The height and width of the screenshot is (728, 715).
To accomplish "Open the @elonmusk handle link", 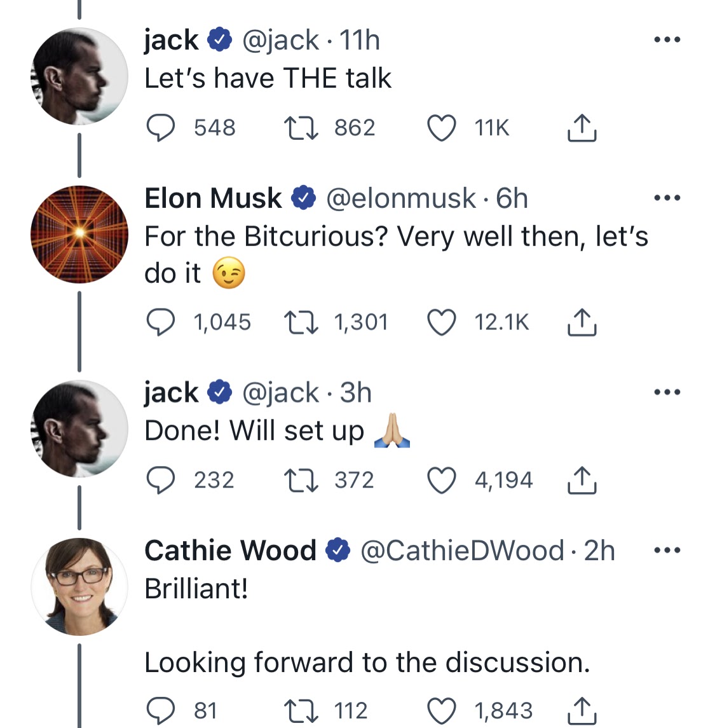I will 401,198.
